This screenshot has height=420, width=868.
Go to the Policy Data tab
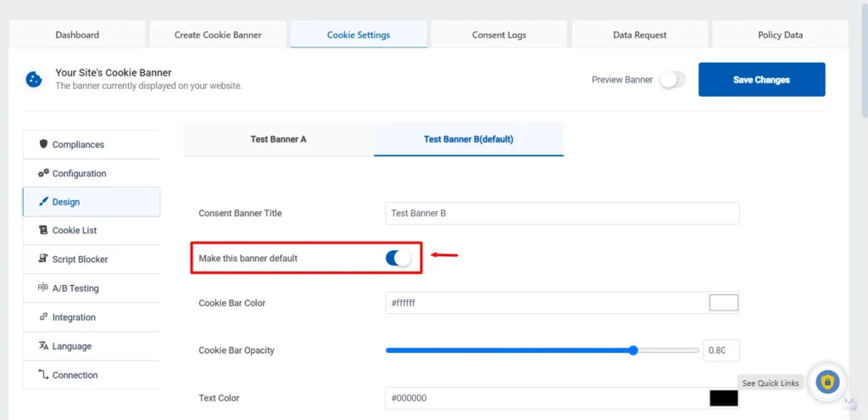click(x=780, y=35)
